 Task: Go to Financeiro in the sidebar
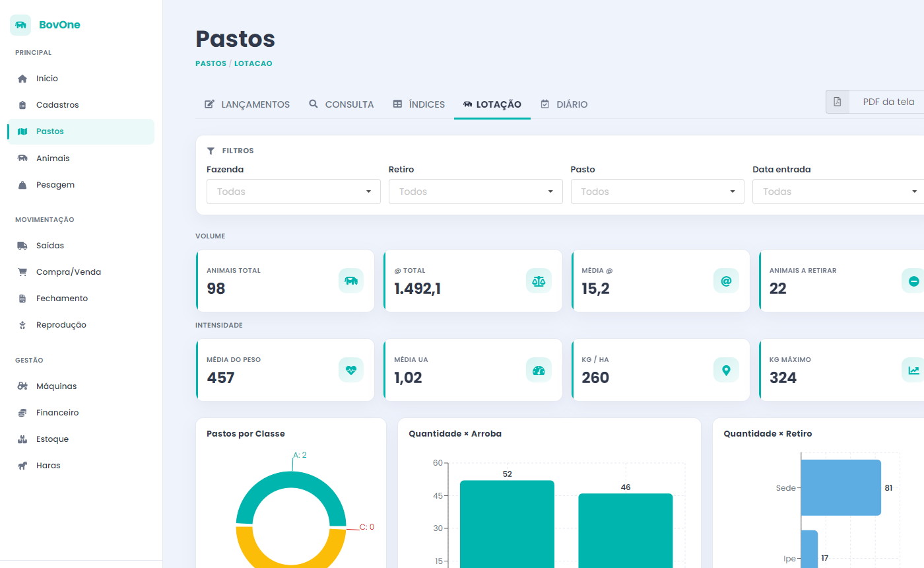click(81, 413)
